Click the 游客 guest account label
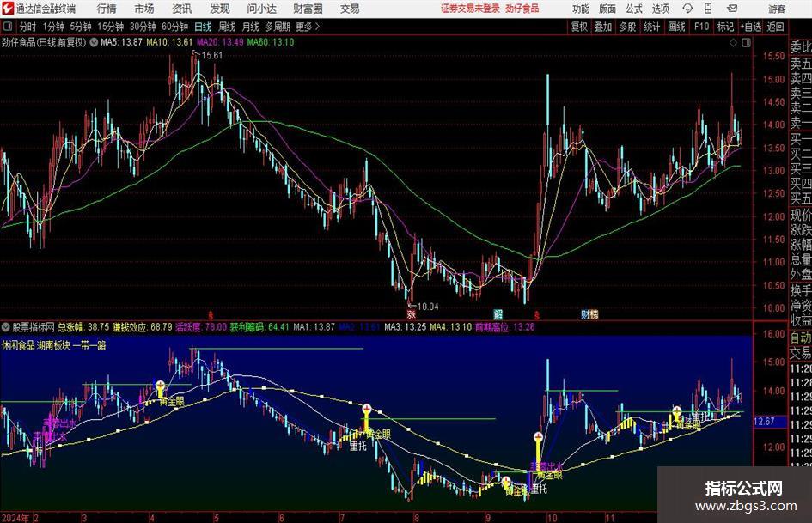The width and height of the screenshot is (812, 523). click(777, 9)
